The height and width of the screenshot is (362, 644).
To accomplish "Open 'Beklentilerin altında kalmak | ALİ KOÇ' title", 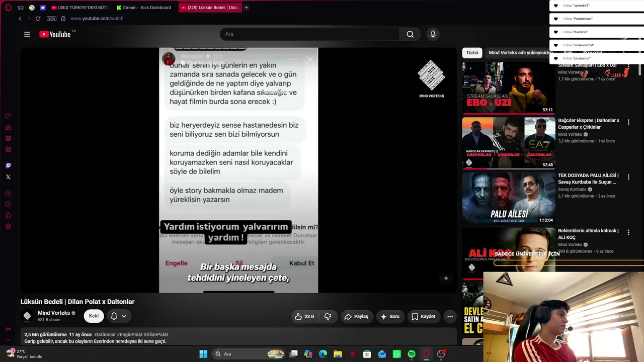I will (588, 234).
